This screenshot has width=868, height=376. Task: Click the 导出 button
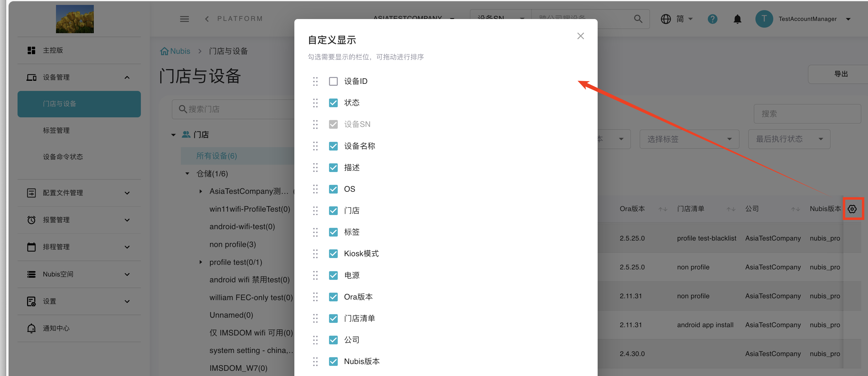point(840,74)
